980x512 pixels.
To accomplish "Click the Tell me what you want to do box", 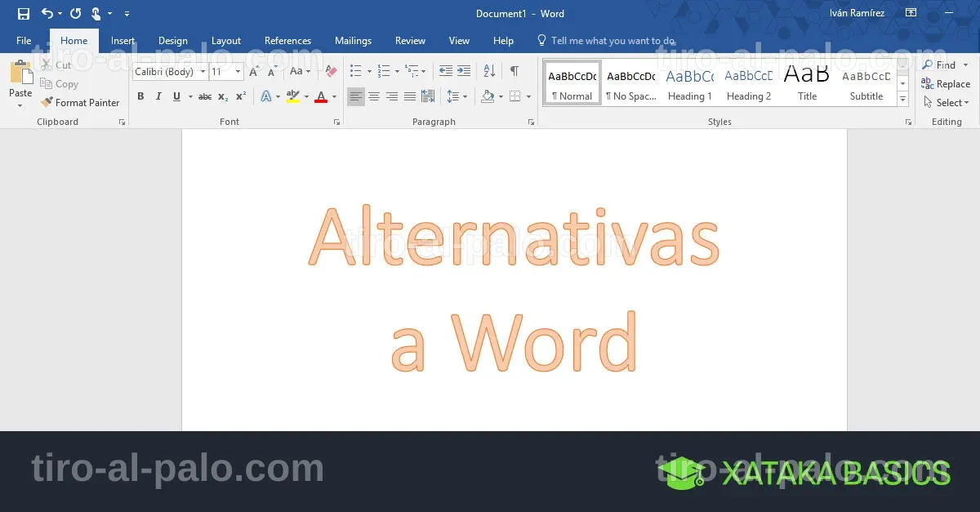I will point(606,41).
